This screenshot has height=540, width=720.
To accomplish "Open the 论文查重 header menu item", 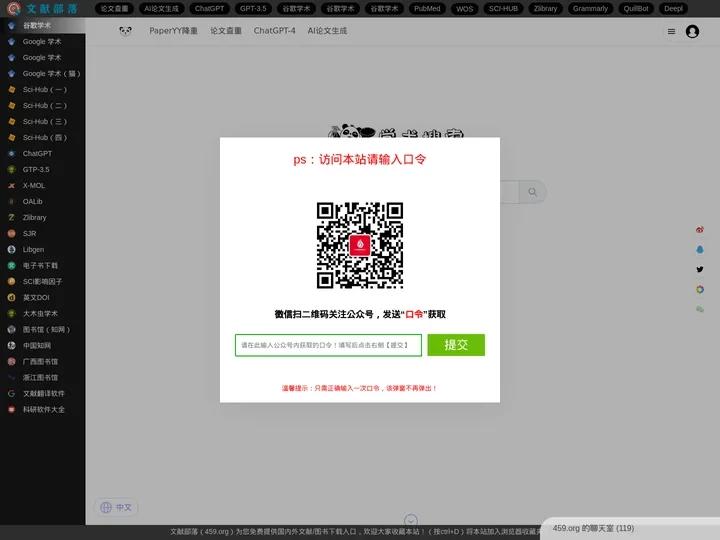I will pyautogui.click(x=225, y=31).
